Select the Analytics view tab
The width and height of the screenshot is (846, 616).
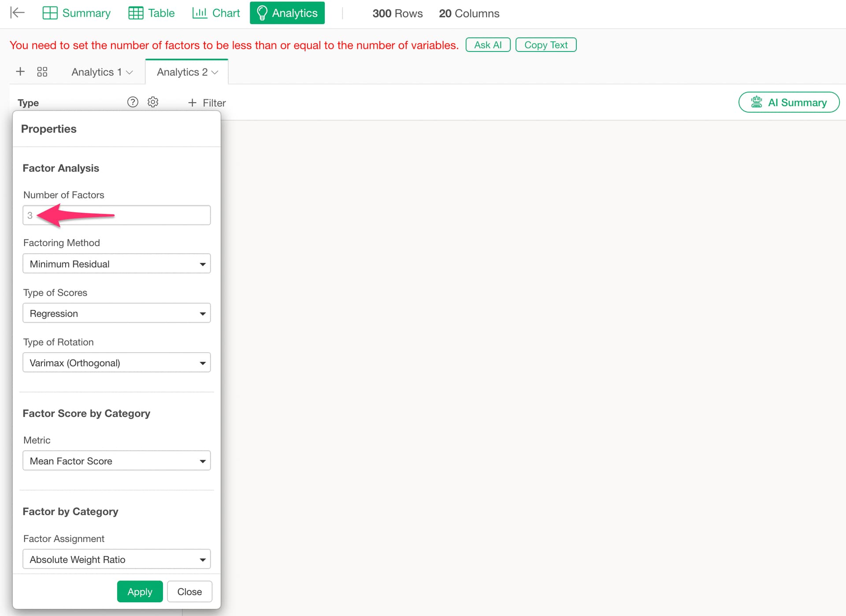(x=287, y=13)
